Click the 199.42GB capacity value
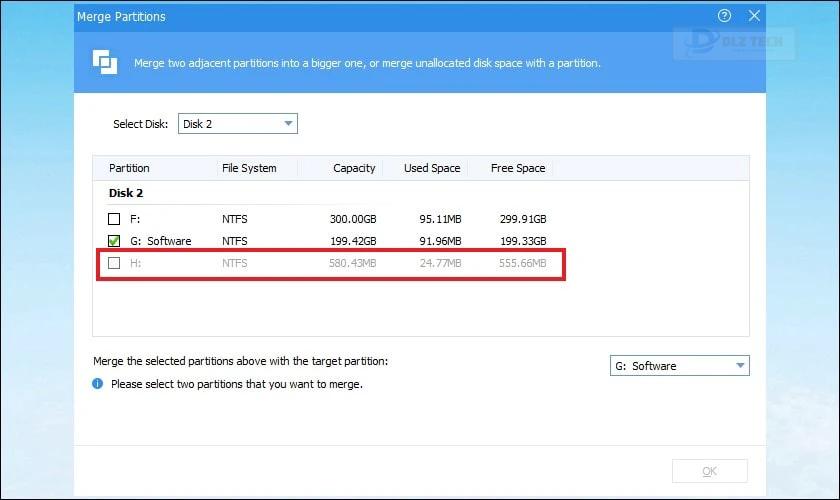The width and height of the screenshot is (840, 500). click(x=353, y=241)
